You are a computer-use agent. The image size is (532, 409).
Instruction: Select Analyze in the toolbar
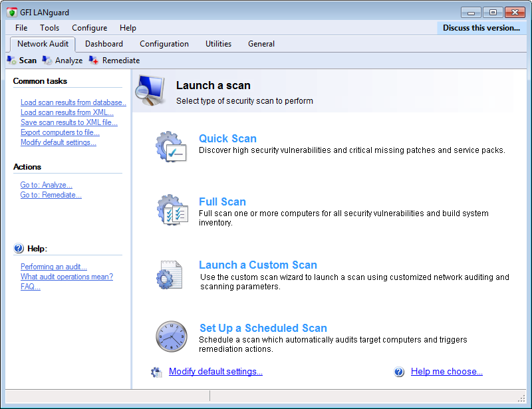coord(69,61)
